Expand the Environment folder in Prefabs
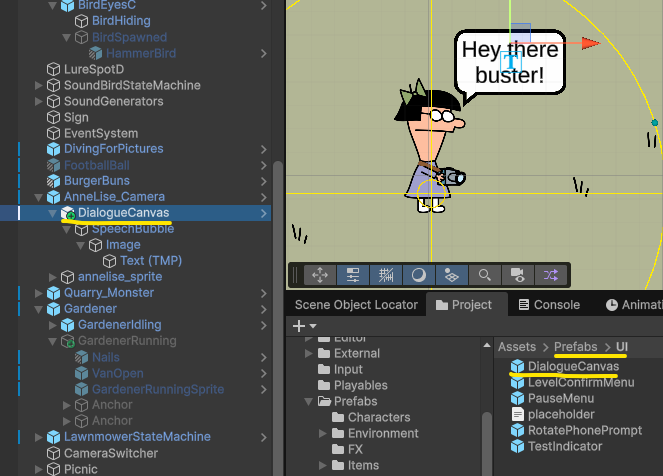This screenshot has height=476, width=663. [x=325, y=434]
